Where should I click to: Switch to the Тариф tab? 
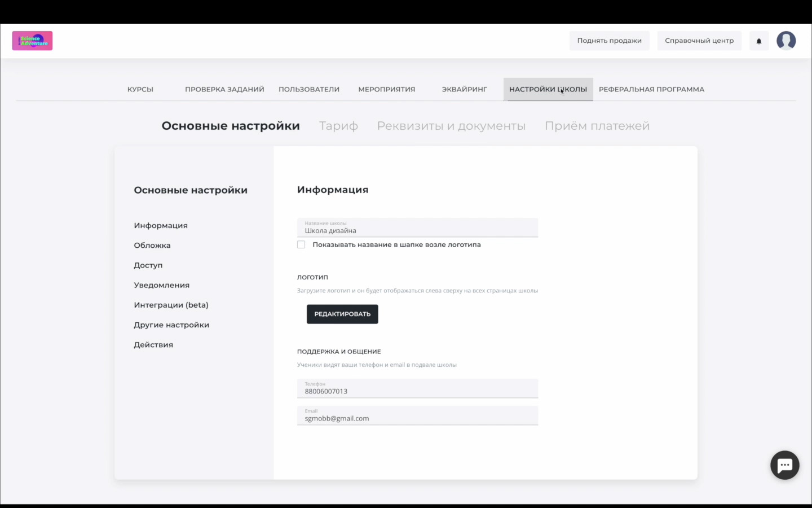coord(338,125)
